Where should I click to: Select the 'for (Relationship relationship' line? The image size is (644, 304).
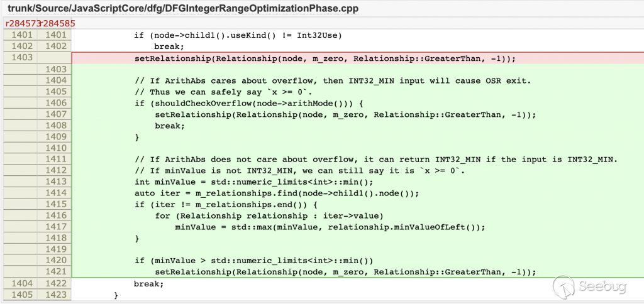click(x=269, y=215)
